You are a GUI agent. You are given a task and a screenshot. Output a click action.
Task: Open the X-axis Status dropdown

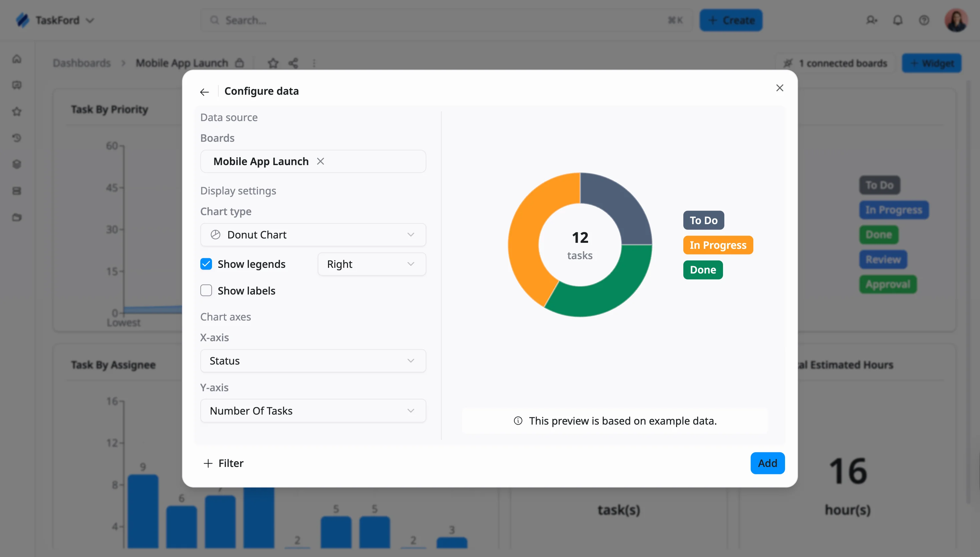click(x=313, y=361)
